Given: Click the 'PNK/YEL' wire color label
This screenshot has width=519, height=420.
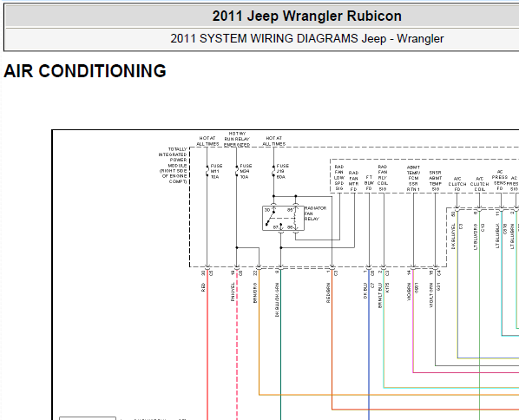Looking at the screenshot, I should click(x=233, y=292).
